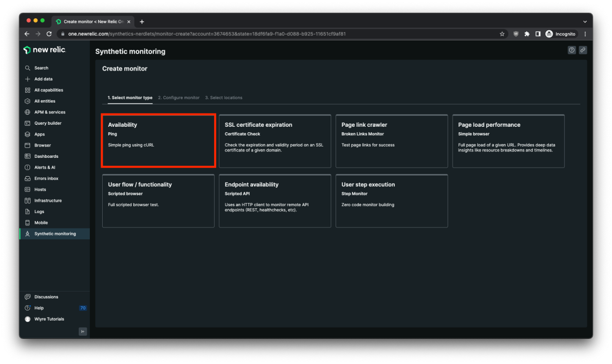The width and height of the screenshot is (612, 364).
Task: Click the help question mark icon top right
Action: coord(572,50)
